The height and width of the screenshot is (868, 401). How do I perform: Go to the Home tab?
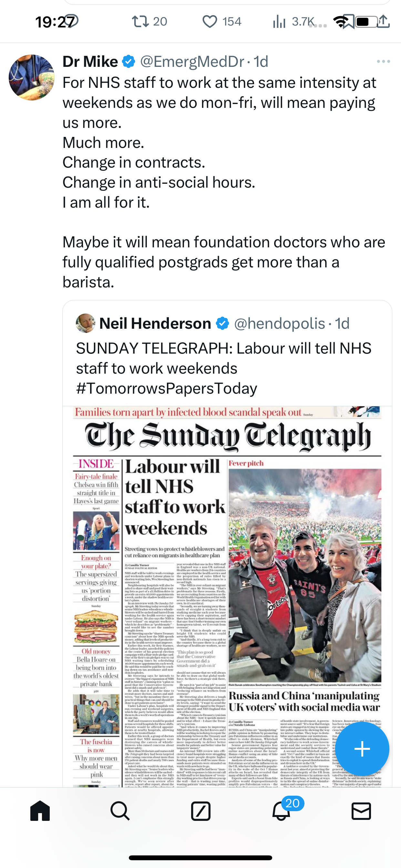pos(40,811)
